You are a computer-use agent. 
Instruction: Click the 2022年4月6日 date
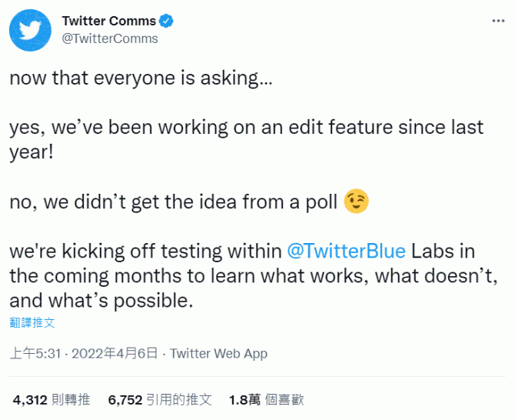pos(115,354)
